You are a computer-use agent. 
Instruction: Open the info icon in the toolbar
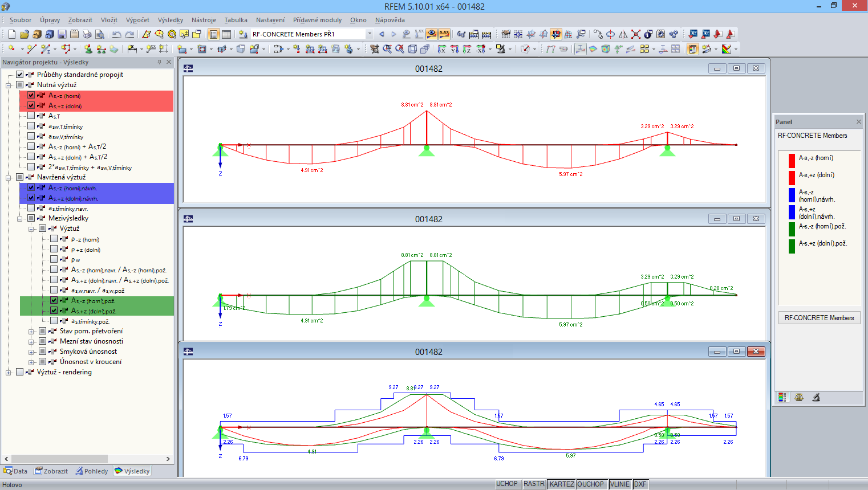click(648, 34)
